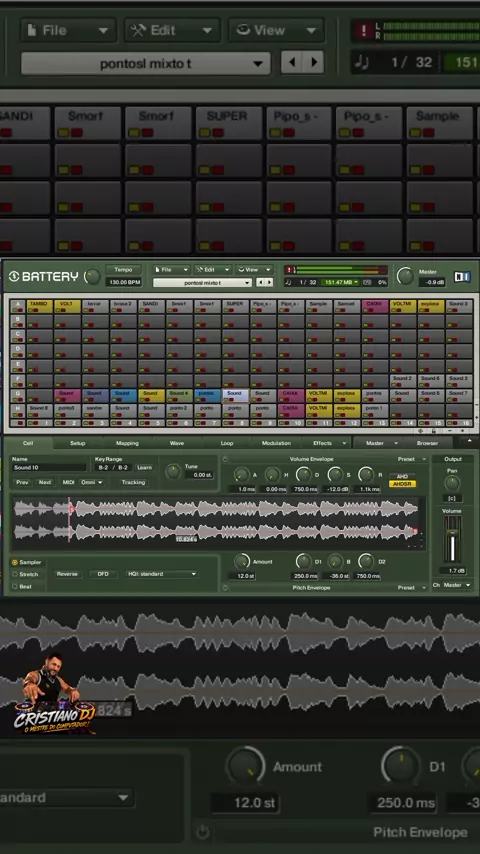The height and width of the screenshot is (854, 480).
Task: Click the enlarged D1 knob above 250.0 ms
Action: [401, 766]
